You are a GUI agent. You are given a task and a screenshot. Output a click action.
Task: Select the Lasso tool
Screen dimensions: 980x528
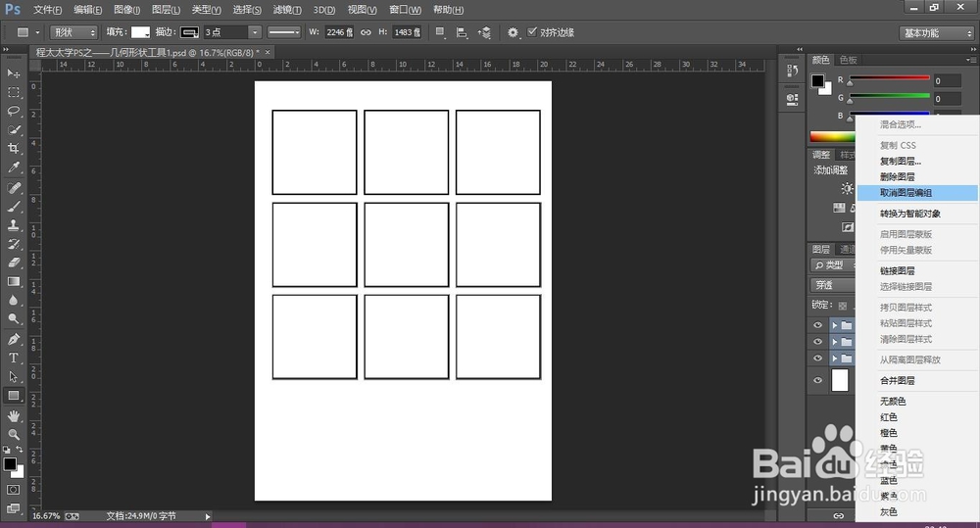[x=13, y=112]
